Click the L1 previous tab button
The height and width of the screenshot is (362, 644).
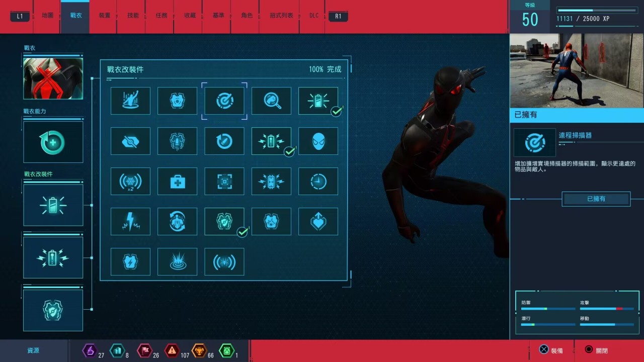point(20,16)
